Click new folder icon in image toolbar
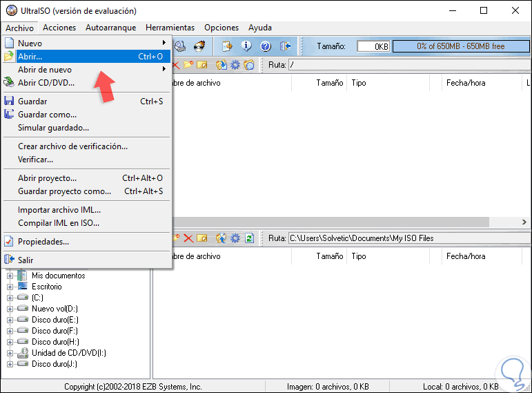 pyautogui.click(x=188, y=64)
